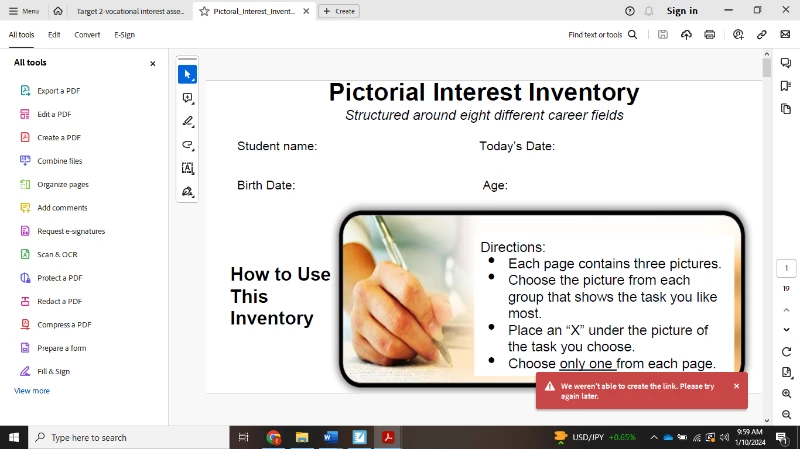Viewport: 800px width, 449px height.
Task: Rotate the page clockwise icon
Action: point(786,352)
